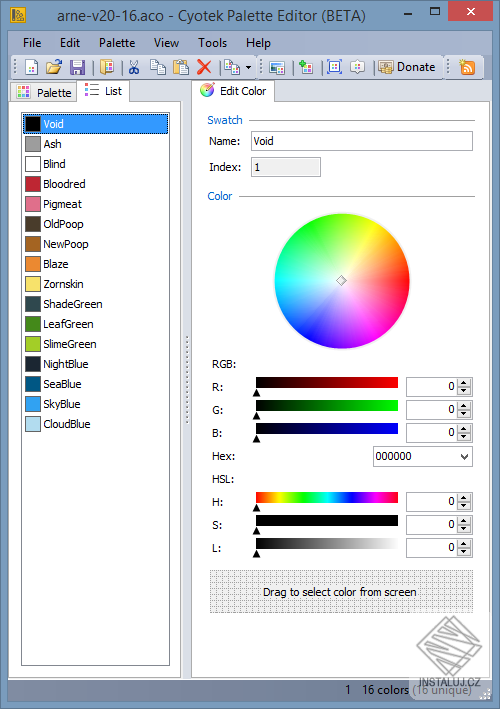Click the duplicate color toolbar icon
The image size is (500, 709).
click(232, 67)
